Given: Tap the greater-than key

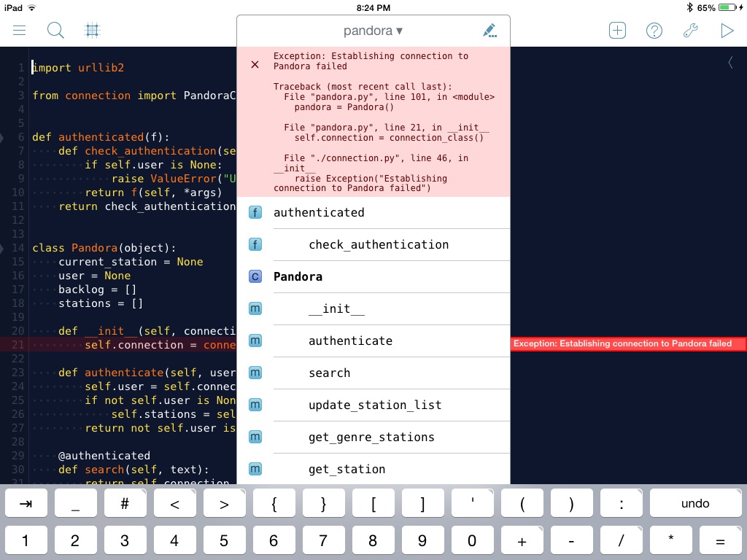Looking at the screenshot, I should point(225,503).
